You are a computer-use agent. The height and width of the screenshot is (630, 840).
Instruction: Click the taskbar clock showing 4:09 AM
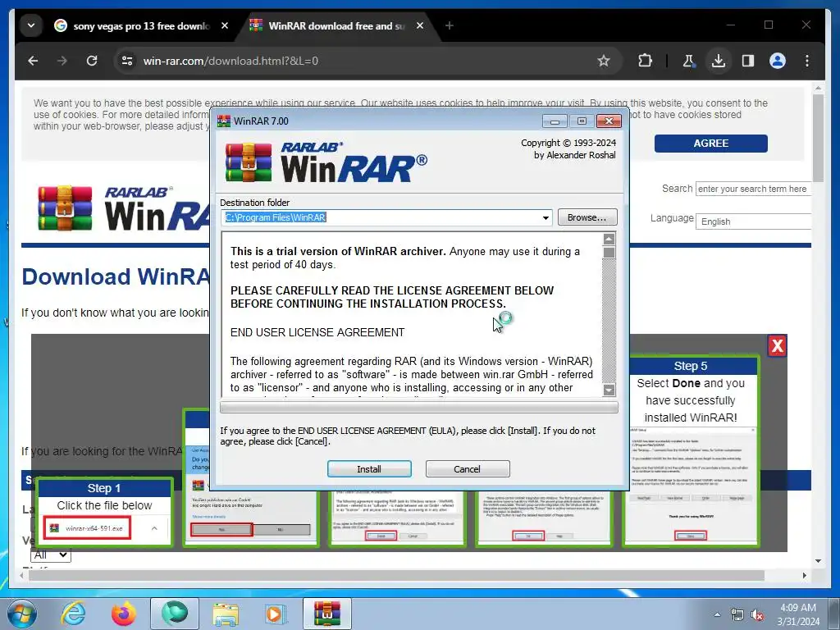798,614
